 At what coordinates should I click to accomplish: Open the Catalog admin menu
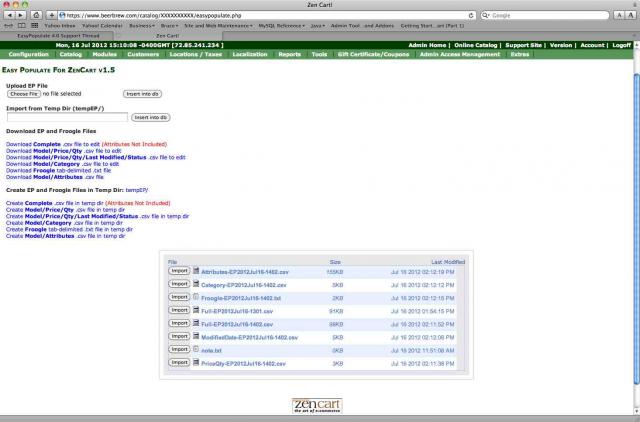tap(71, 54)
